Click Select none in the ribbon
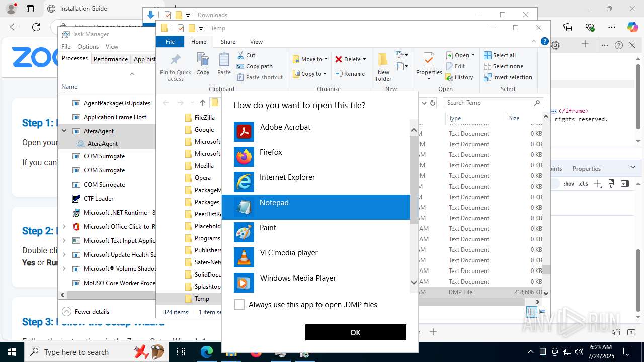 pyautogui.click(x=503, y=66)
